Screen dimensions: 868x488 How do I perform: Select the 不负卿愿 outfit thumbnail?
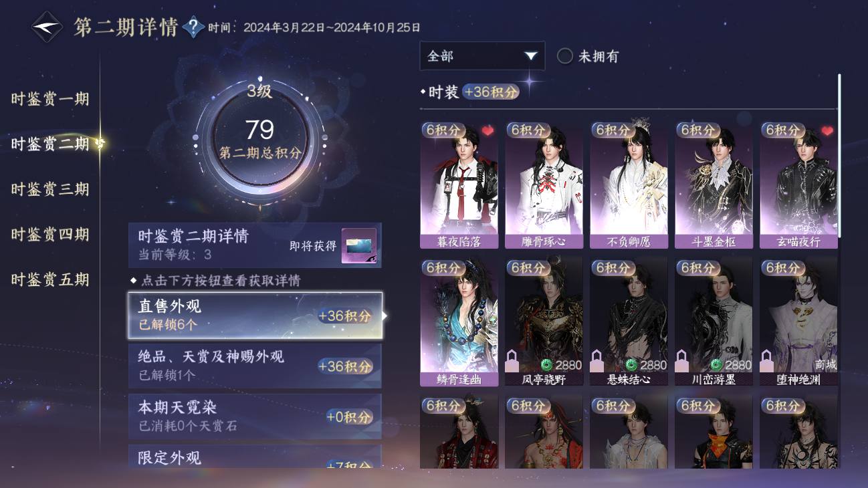pyautogui.click(x=629, y=185)
